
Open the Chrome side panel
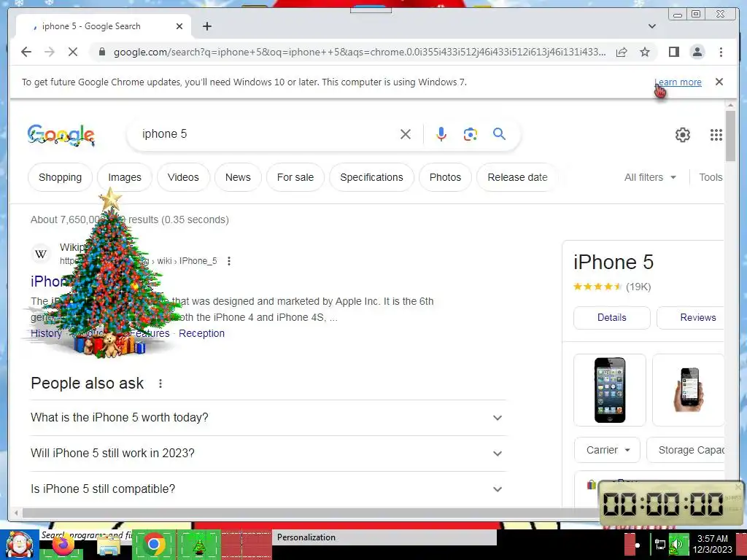(x=673, y=52)
